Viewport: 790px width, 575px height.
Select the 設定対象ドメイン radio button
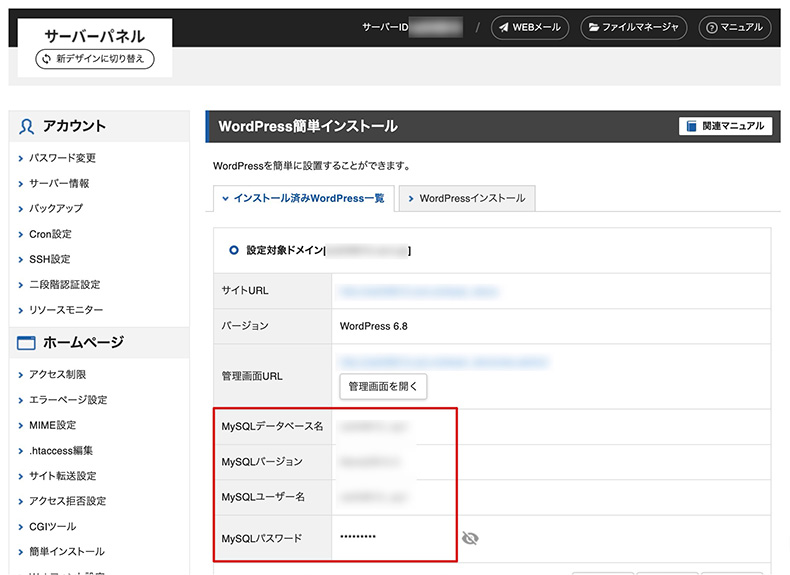click(x=234, y=250)
